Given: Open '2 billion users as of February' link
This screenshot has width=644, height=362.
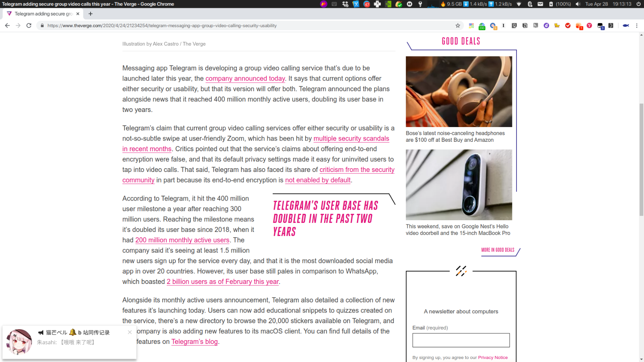Looking at the screenshot, I should tap(223, 281).
